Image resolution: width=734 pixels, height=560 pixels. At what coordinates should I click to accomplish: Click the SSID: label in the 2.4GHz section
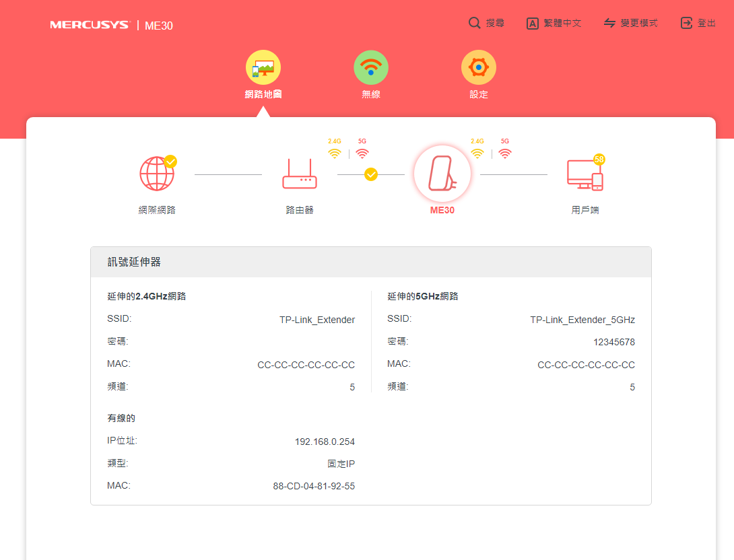[x=119, y=318]
